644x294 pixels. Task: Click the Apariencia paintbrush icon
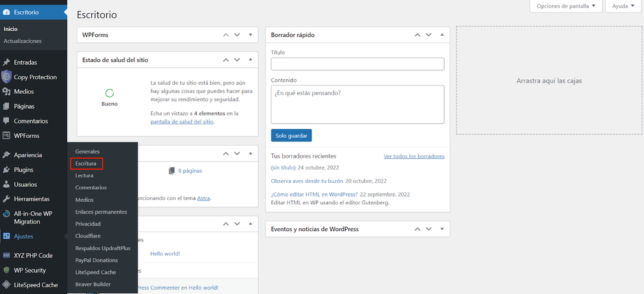tap(6, 155)
